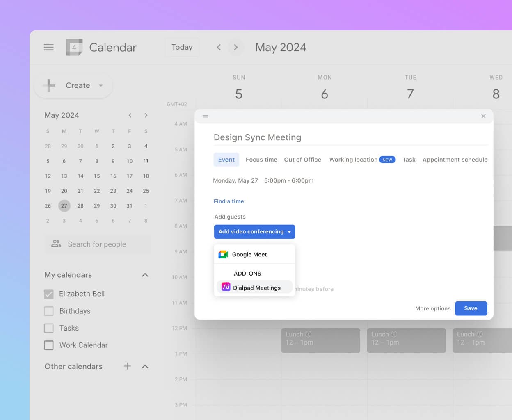Show previous month in mini calendar
This screenshot has width=512, height=420.
pyautogui.click(x=130, y=115)
